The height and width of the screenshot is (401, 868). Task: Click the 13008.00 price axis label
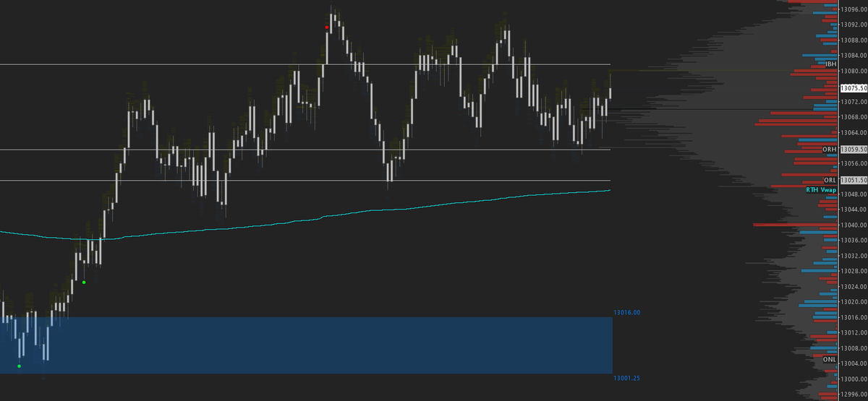click(x=854, y=348)
